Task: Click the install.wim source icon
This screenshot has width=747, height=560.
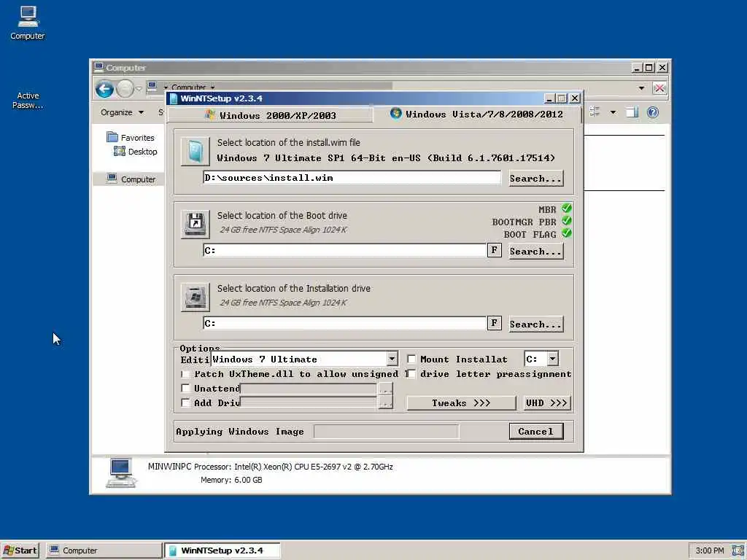Action: tap(196, 152)
